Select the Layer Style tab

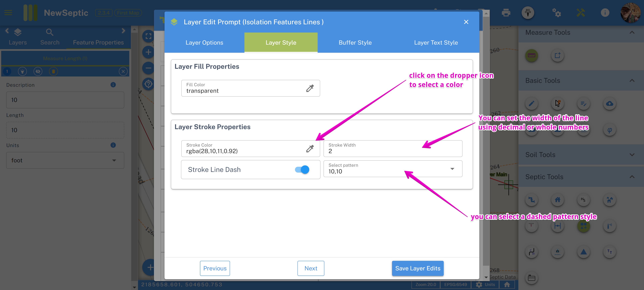281,43
